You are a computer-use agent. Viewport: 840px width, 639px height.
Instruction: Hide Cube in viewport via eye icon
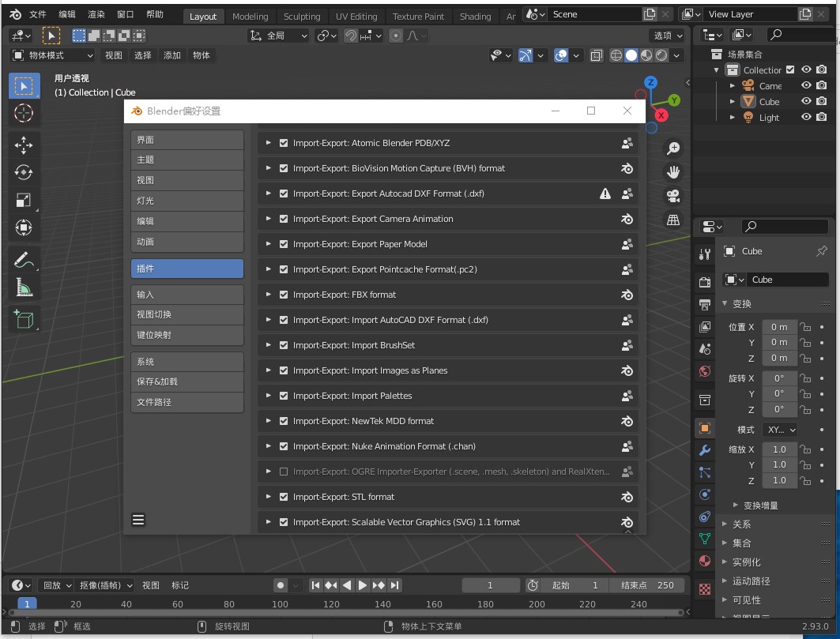coord(806,101)
